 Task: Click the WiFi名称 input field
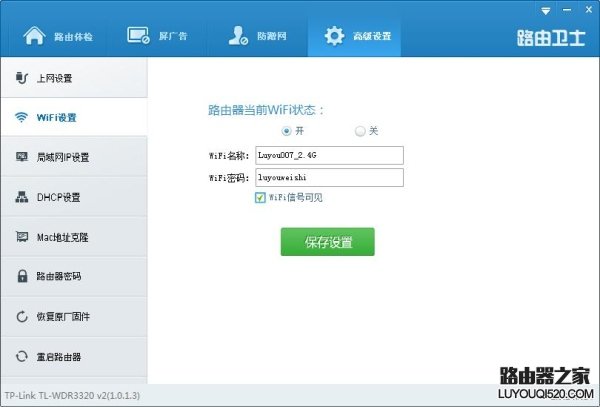(329, 155)
